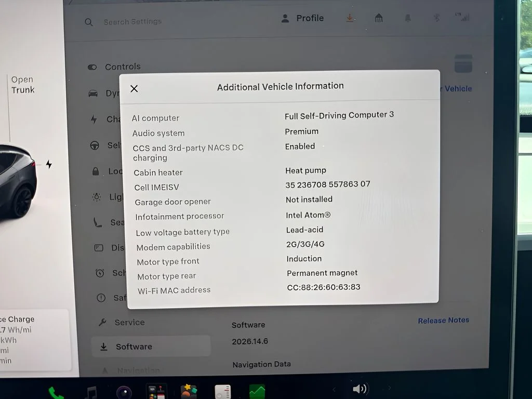This screenshot has height=399, width=532.
Task: Open the Dashcam camera app
Action: coord(124,393)
